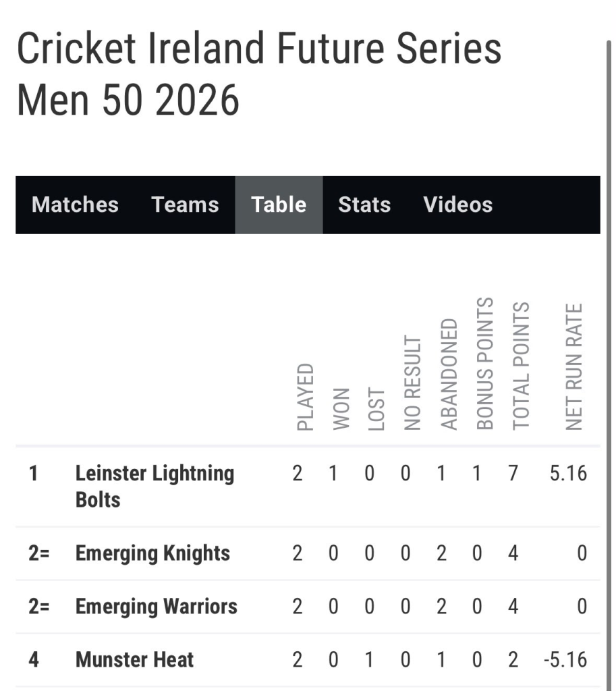
Task: Open the Stats tab
Action: pyautogui.click(x=364, y=205)
